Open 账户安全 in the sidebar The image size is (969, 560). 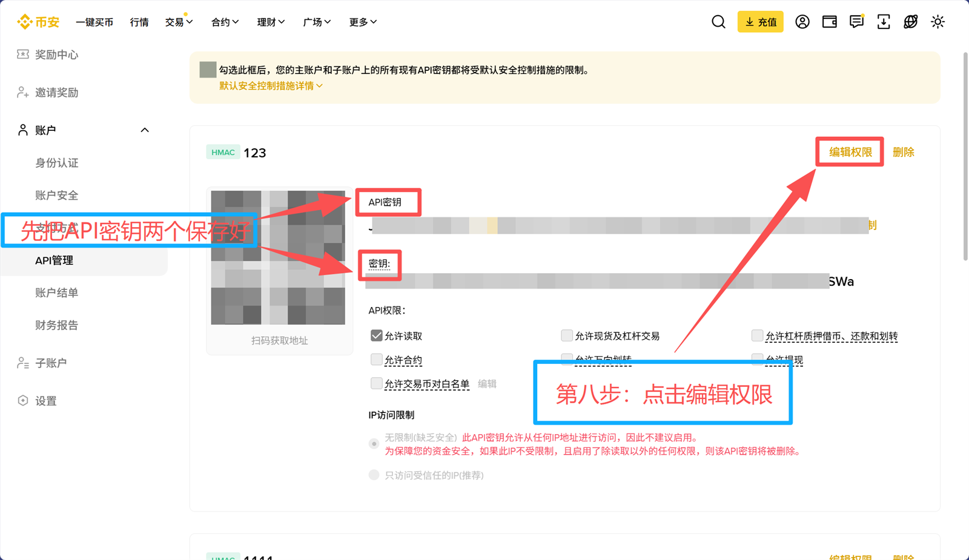57,196
